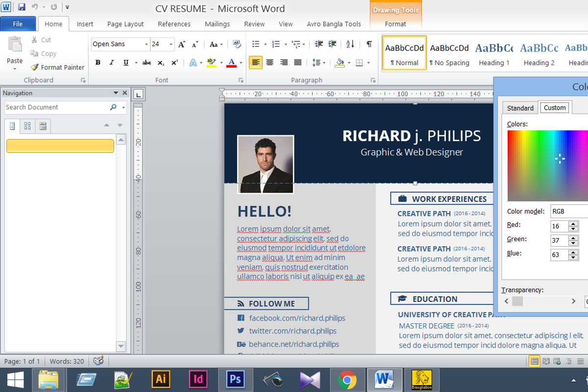Toggle Bold formatting
This screenshot has width=588, height=392.
[x=98, y=63]
